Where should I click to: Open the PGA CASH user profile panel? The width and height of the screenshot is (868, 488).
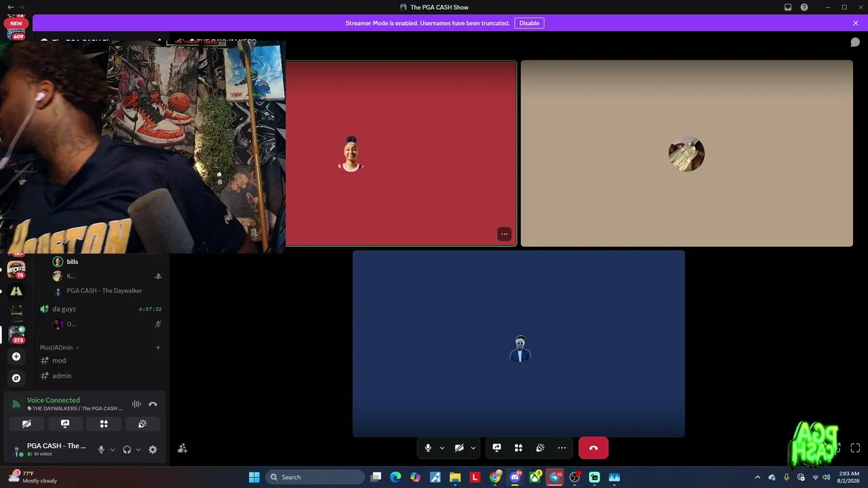(x=50, y=449)
